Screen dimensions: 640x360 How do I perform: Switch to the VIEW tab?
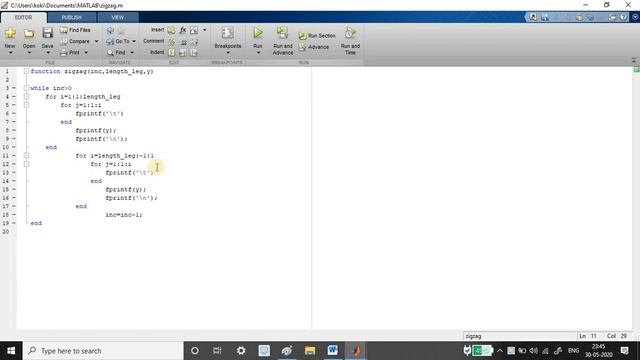[118, 18]
